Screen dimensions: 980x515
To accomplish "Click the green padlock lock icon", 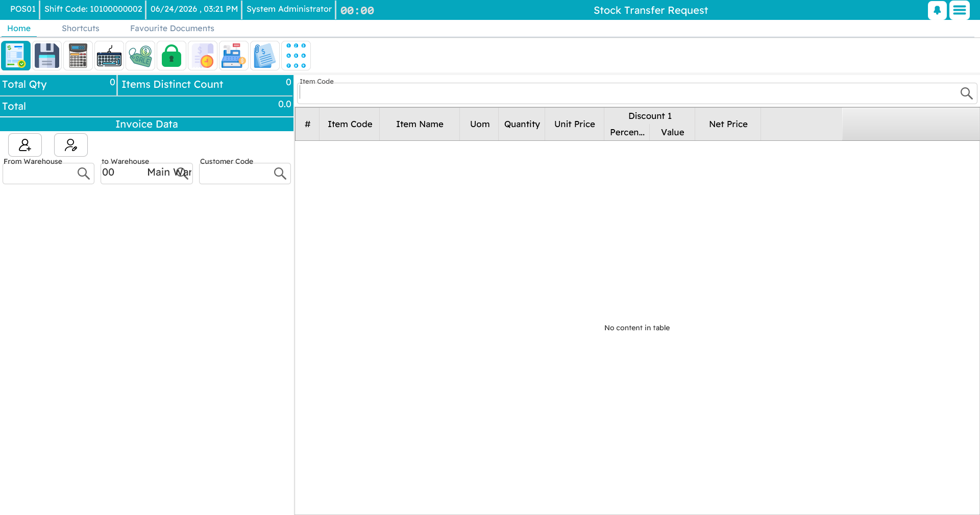I will [x=171, y=56].
